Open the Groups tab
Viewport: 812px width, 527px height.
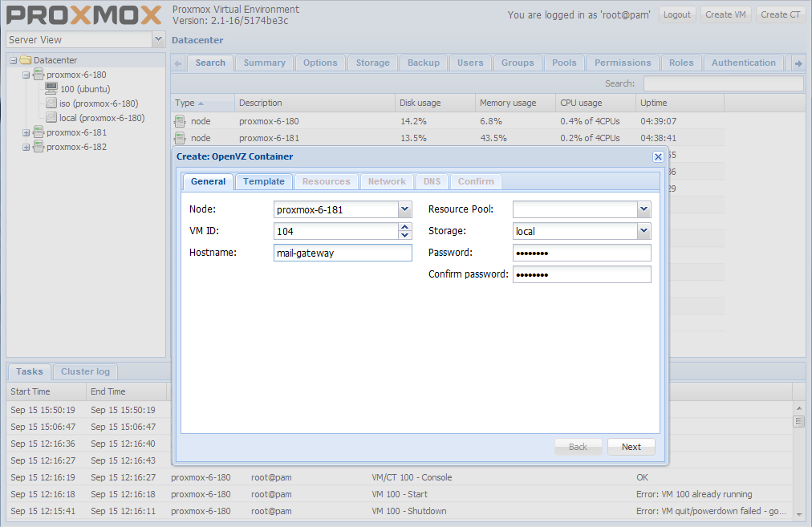coord(518,63)
